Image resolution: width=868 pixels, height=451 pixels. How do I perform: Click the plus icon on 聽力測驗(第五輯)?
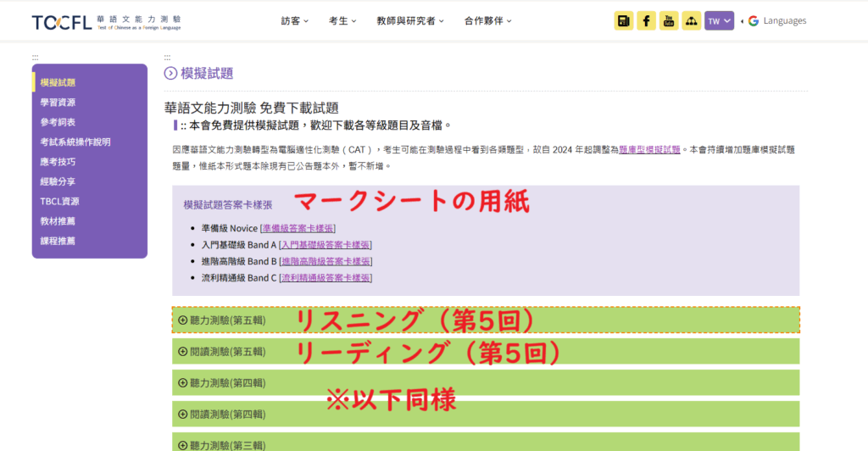(182, 320)
